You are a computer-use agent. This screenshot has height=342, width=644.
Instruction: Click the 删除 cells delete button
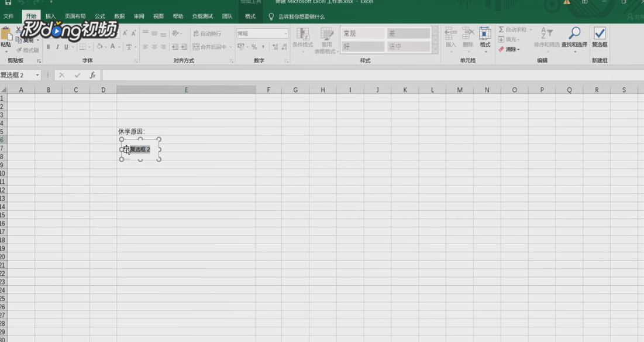click(x=468, y=38)
